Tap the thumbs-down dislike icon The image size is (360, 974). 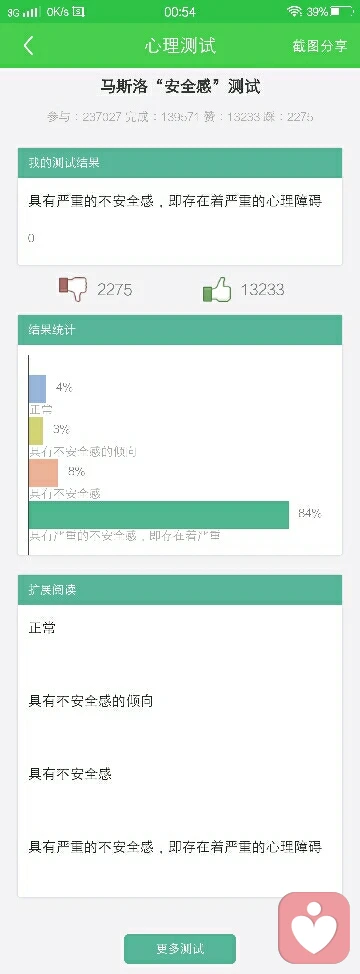(x=73, y=289)
